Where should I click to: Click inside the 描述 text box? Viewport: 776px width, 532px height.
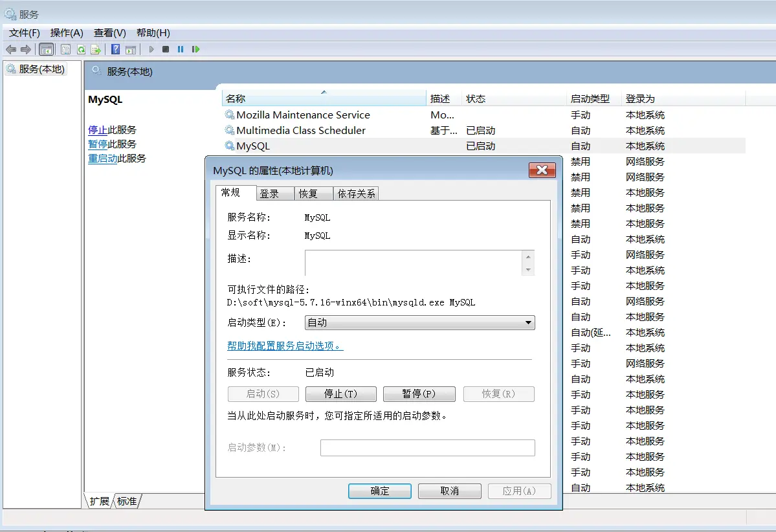pos(414,263)
